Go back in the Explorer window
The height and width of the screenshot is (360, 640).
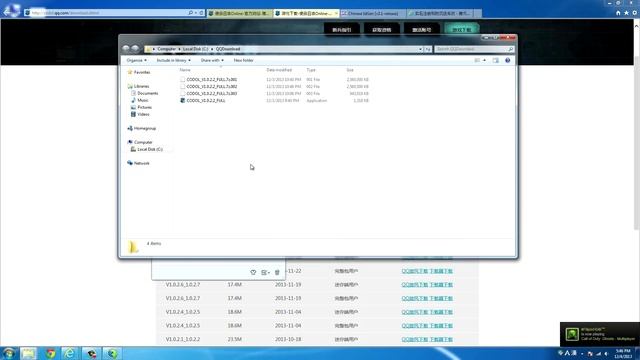pyautogui.click(x=126, y=48)
